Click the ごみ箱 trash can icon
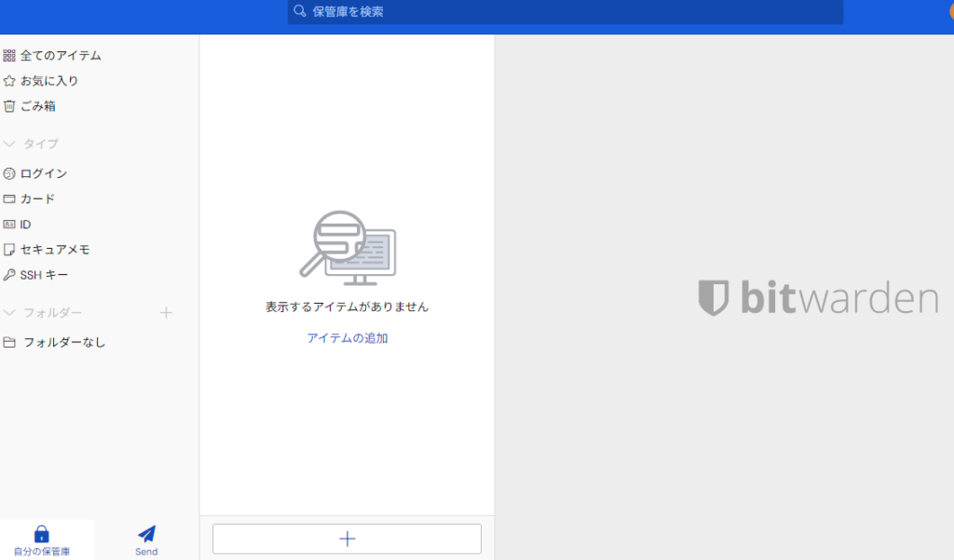The height and width of the screenshot is (560, 954). pos(9,106)
